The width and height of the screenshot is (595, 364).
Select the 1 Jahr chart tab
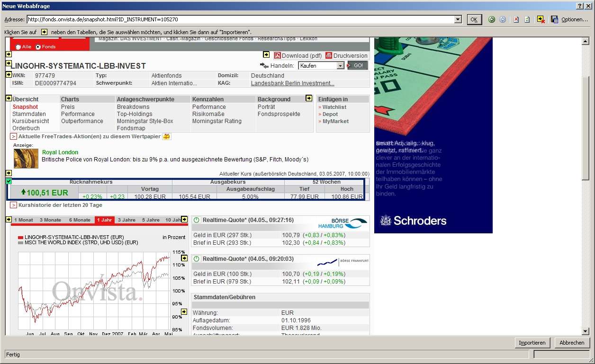(x=104, y=220)
